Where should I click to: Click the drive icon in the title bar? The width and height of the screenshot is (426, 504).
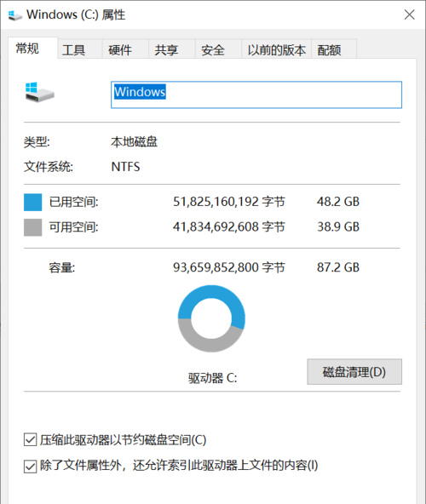click(14, 15)
